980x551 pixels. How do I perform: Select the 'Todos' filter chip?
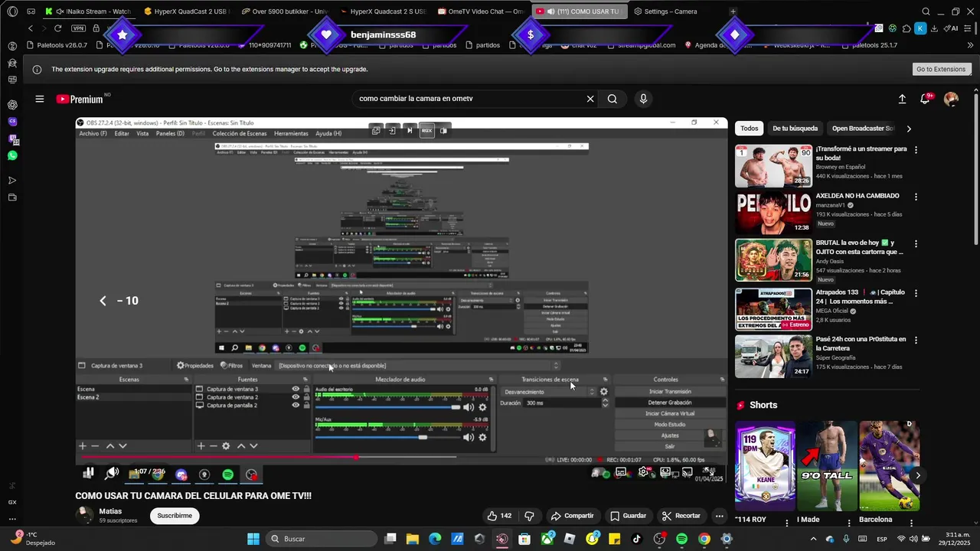tap(750, 129)
